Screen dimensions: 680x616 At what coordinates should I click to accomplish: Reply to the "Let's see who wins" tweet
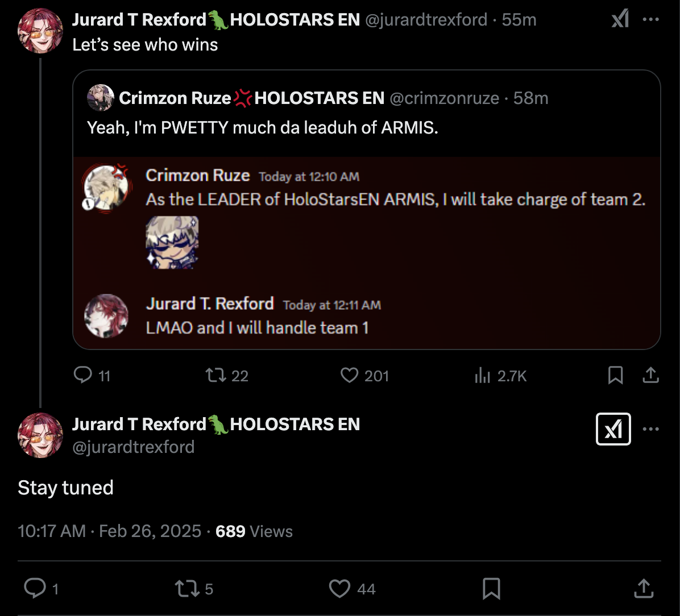point(84,375)
